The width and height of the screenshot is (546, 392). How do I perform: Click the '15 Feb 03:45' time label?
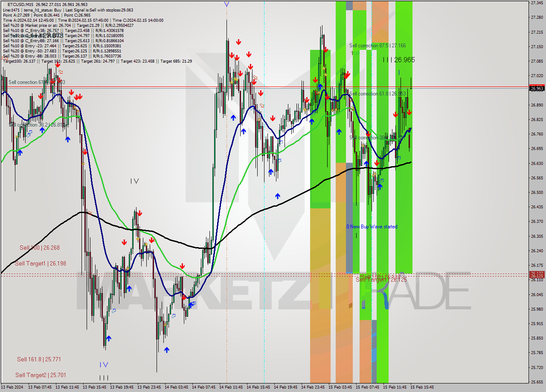click(340, 387)
